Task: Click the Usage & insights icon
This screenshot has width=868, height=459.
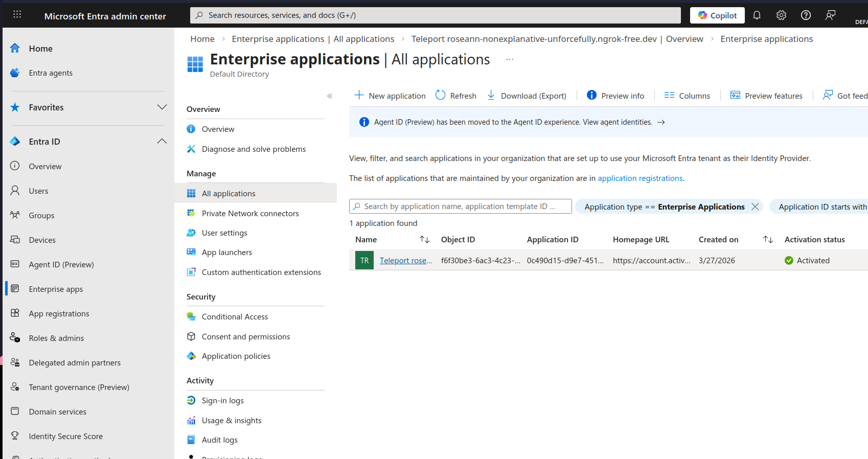Action: pos(191,420)
